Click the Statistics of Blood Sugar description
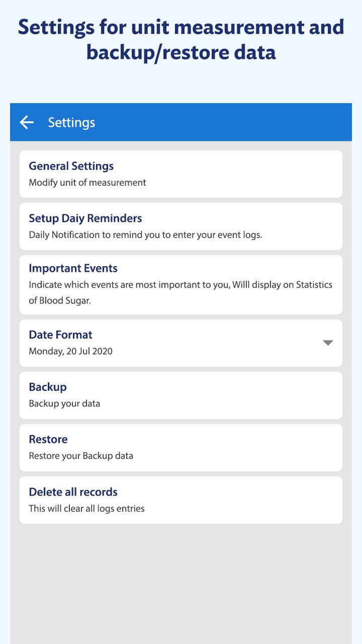This screenshot has height=644, width=362. coord(180,293)
